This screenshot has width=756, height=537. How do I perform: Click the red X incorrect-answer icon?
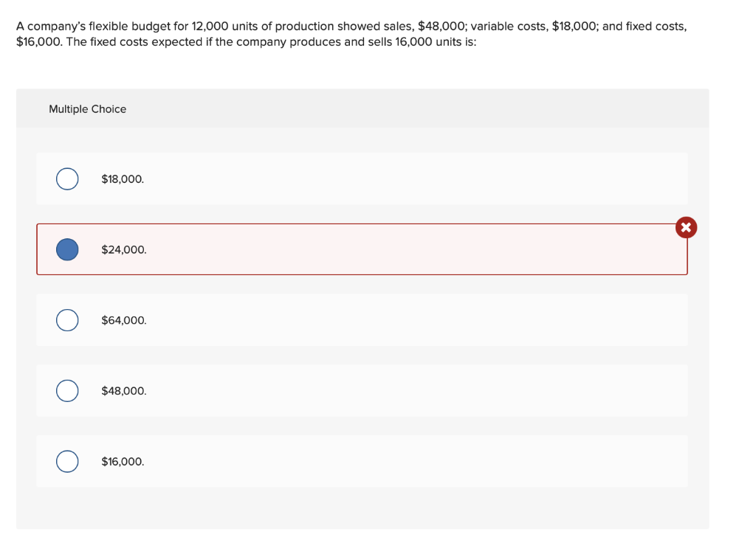tap(686, 227)
